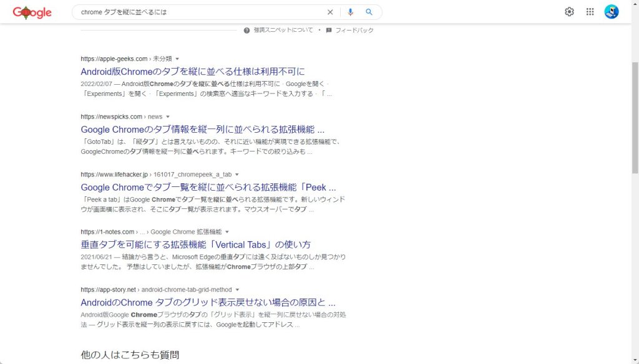Click the https://1-notes.com URL text
This screenshot has width=639, height=364.
(x=107, y=232)
